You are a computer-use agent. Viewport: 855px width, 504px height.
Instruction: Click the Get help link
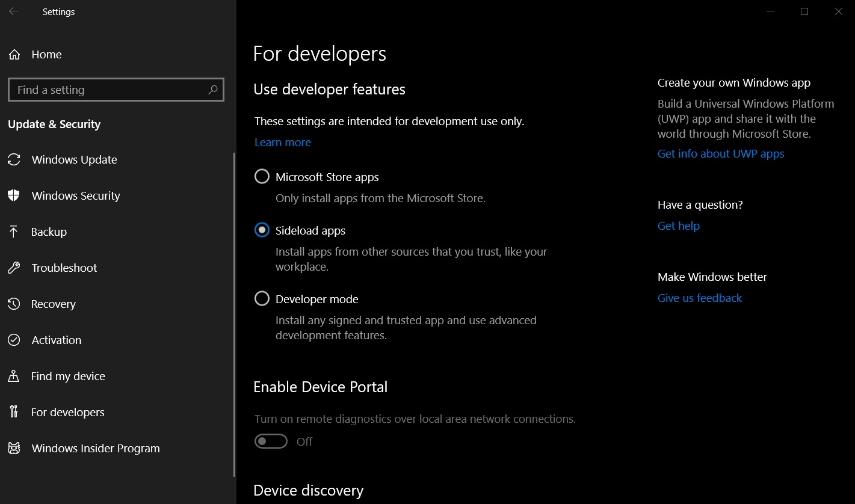678,226
